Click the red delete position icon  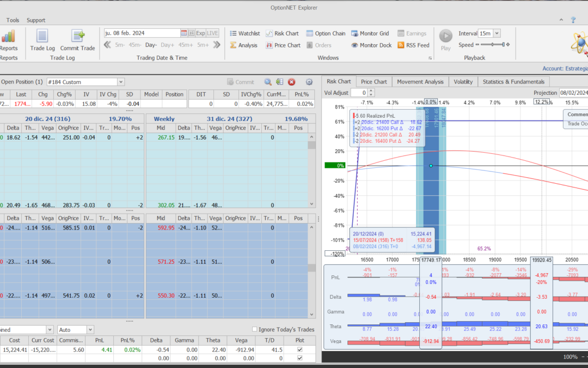point(291,82)
